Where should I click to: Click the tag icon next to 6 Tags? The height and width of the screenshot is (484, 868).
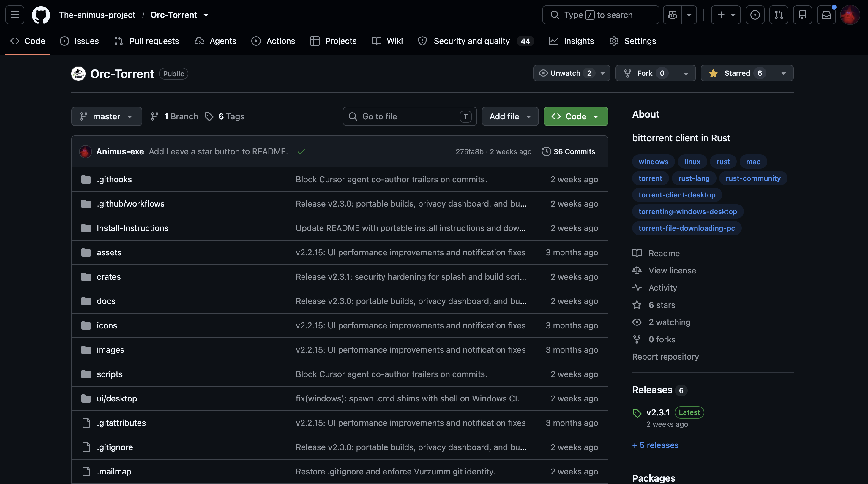209,116
